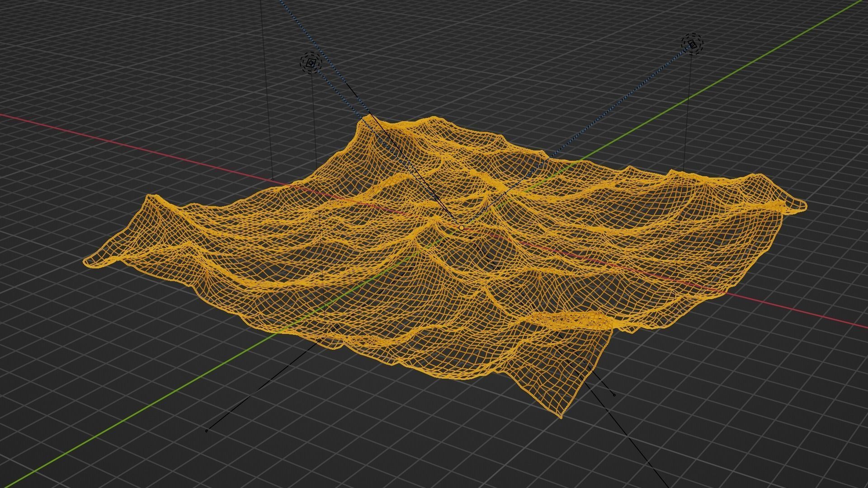Select the right light object icon
This screenshot has width=868, height=488.
click(693, 44)
